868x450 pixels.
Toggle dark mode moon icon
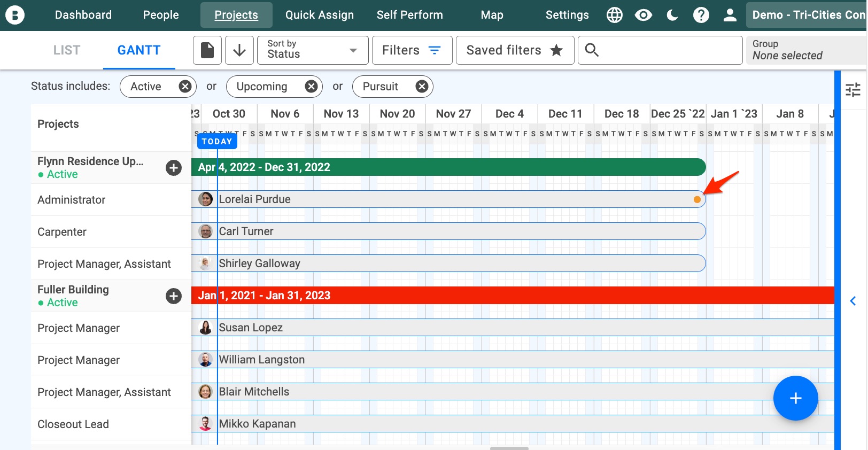[672, 15]
